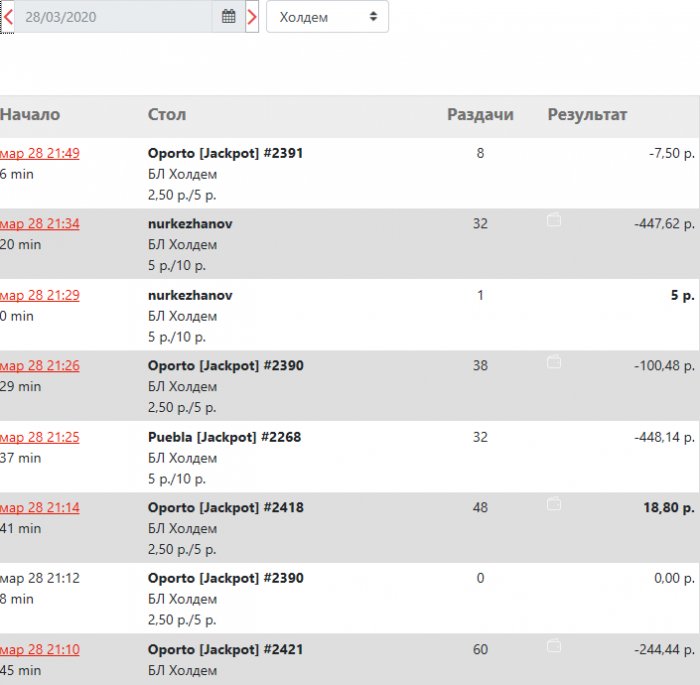The image size is (700, 685).
Task: Open session link мар 28 21:49
Action: click(40, 153)
